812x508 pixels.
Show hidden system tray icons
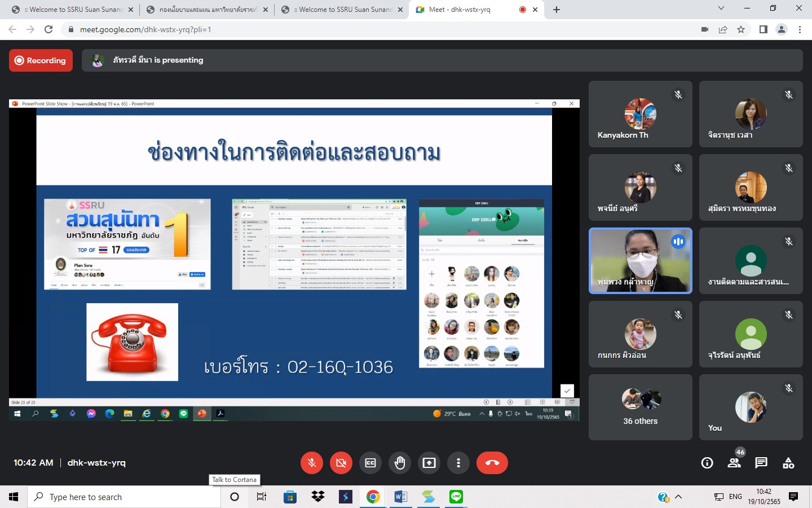coord(678,497)
